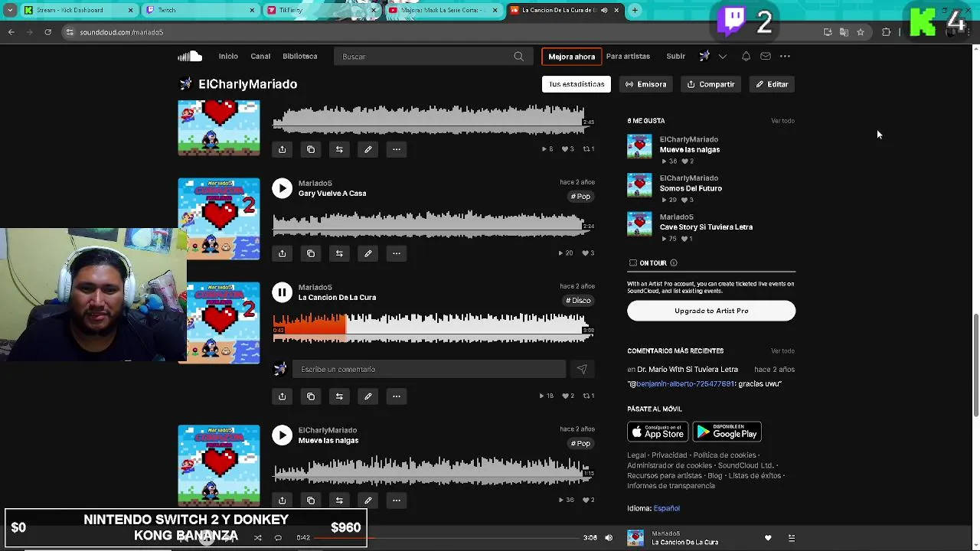Open the Para artistas link

628,56
